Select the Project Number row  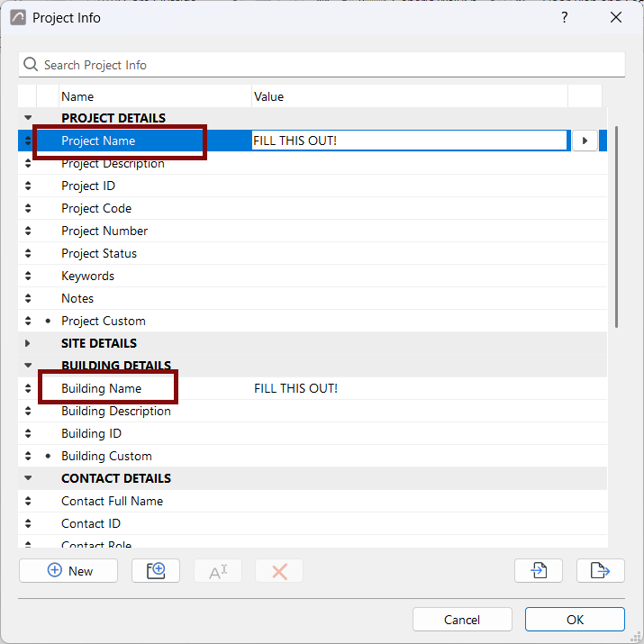coord(313,231)
